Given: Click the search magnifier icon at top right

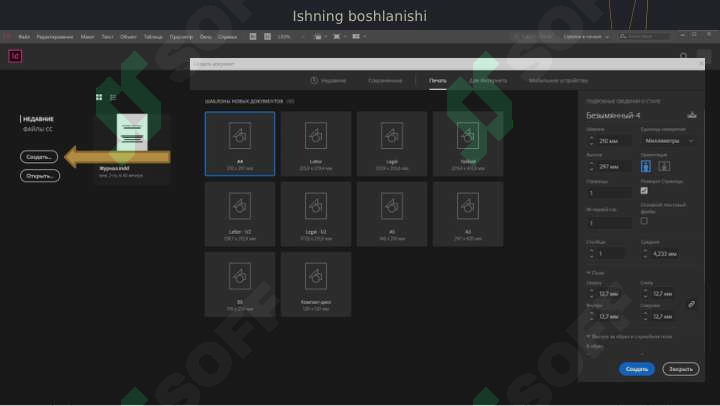Looking at the screenshot, I should point(683,56).
